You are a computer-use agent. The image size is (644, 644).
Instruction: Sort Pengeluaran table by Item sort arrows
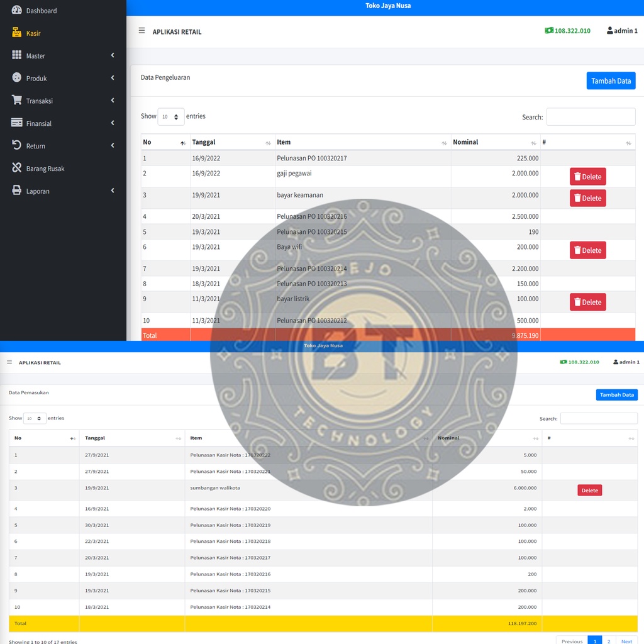click(444, 143)
